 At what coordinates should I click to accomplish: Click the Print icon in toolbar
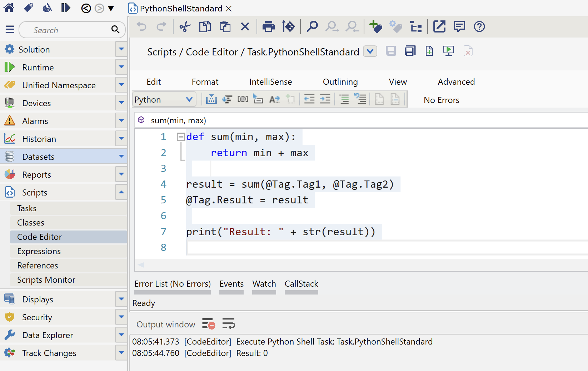point(268,27)
